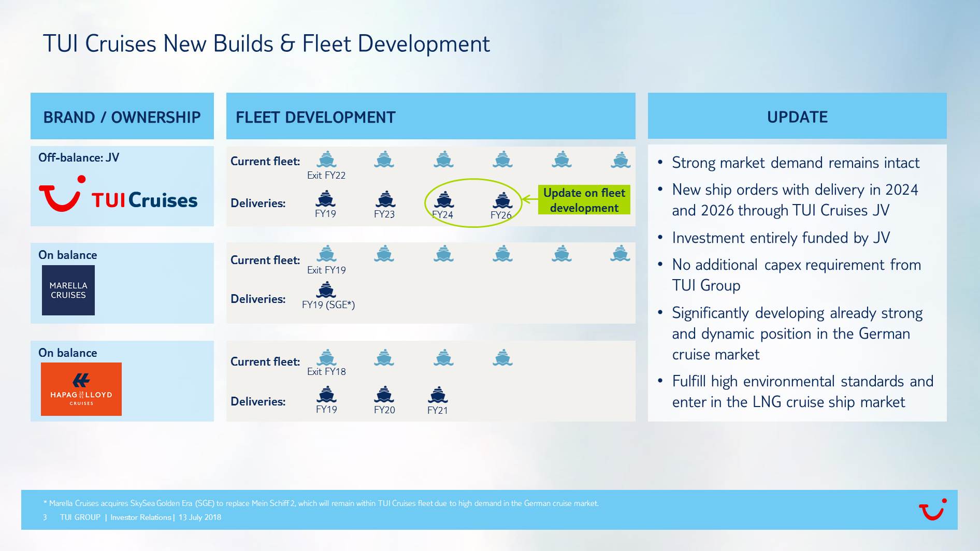This screenshot has height=551, width=980.
Task: Select slide number 3 in the footer
Action: click(x=45, y=517)
